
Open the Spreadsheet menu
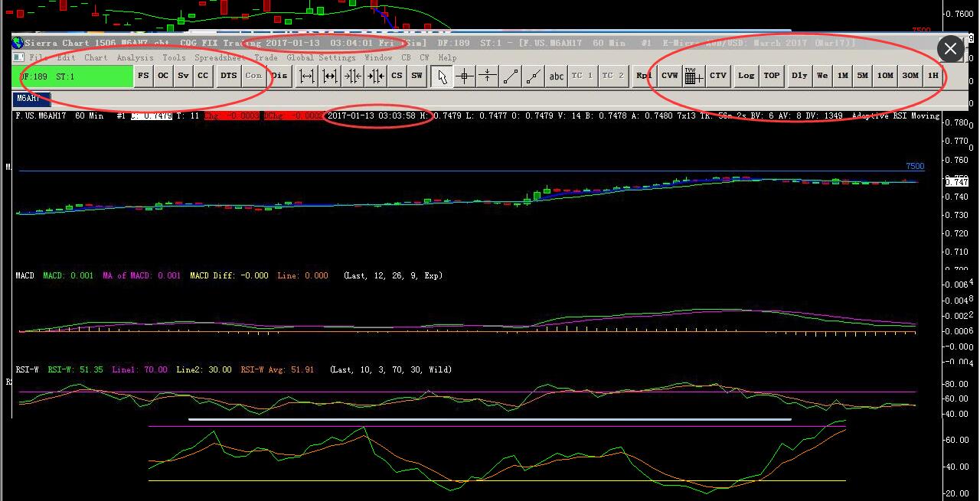pyautogui.click(x=220, y=57)
